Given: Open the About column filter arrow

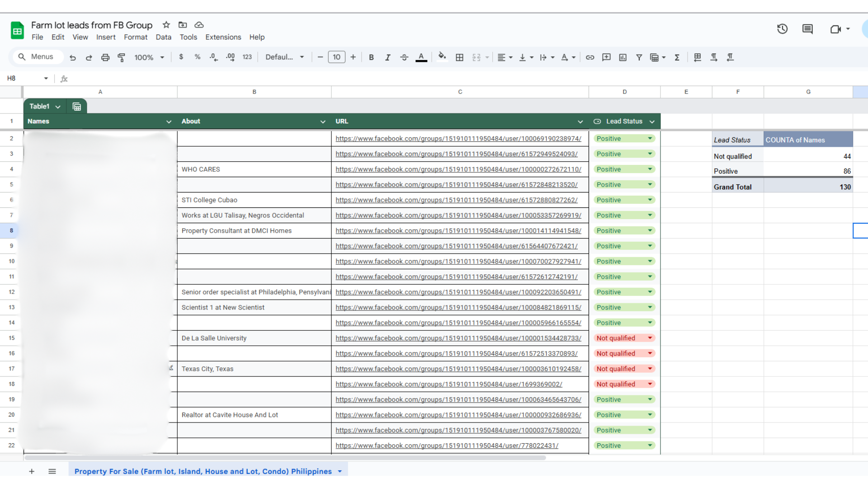Looking at the screenshot, I should pos(323,122).
